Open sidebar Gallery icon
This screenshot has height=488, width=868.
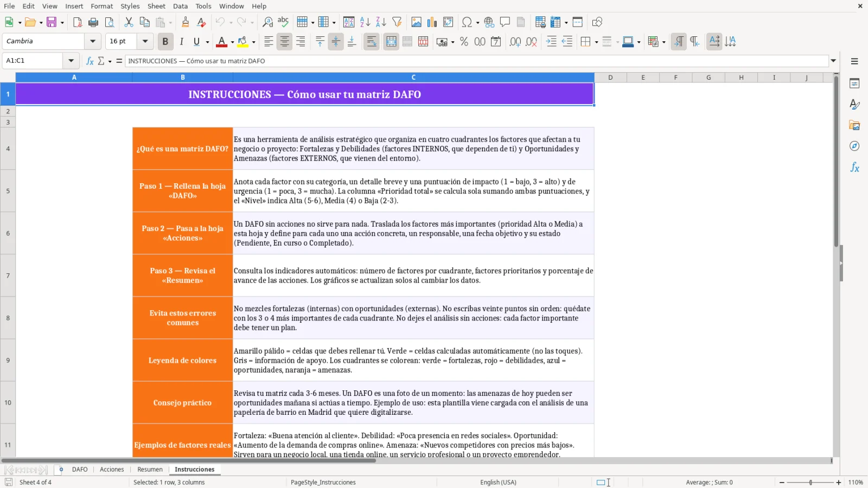pyautogui.click(x=854, y=125)
